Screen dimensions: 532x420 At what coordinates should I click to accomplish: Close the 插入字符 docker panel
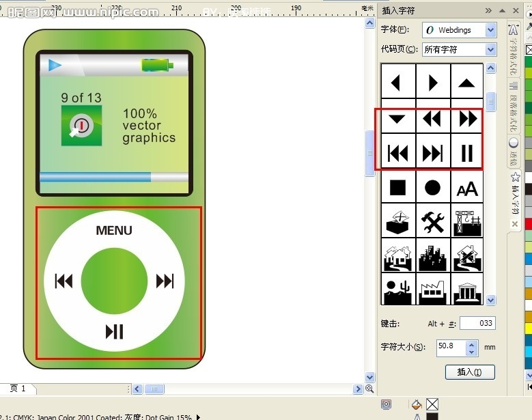[516, 10]
